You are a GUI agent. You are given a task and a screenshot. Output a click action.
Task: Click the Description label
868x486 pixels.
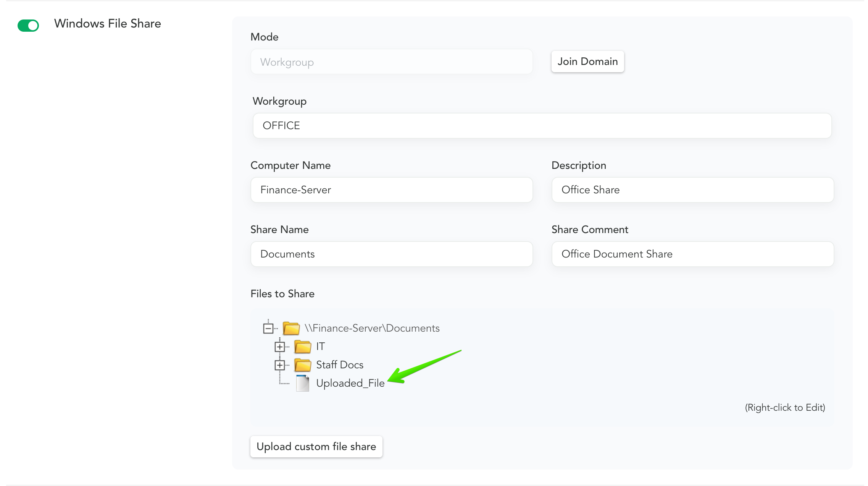pyautogui.click(x=579, y=165)
